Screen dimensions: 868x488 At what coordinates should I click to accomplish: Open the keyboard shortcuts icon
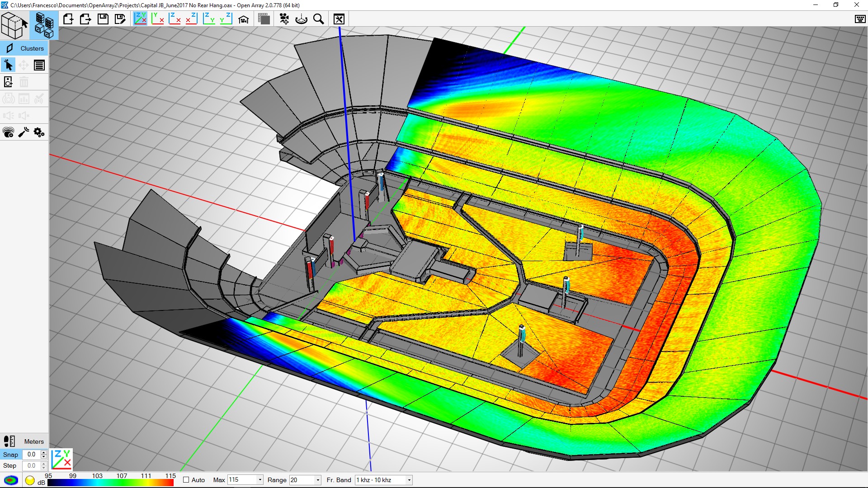point(860,19)
